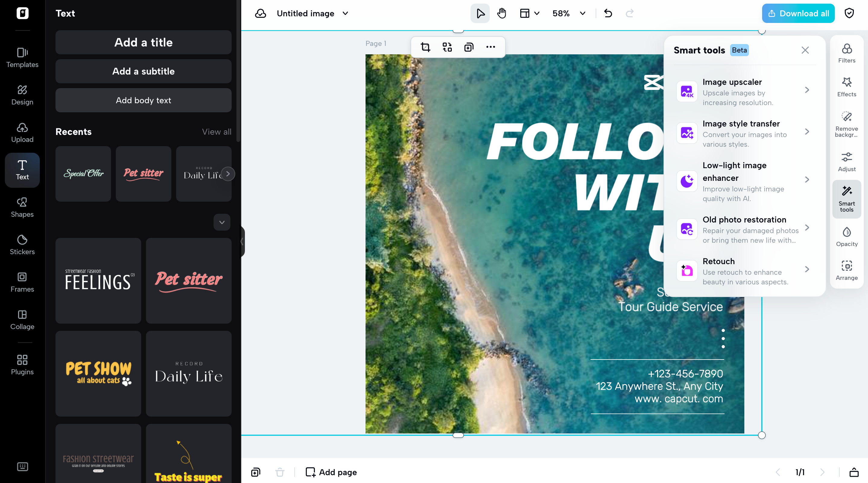
Task: Select the hand pan tool
Action: coord(502,14)
